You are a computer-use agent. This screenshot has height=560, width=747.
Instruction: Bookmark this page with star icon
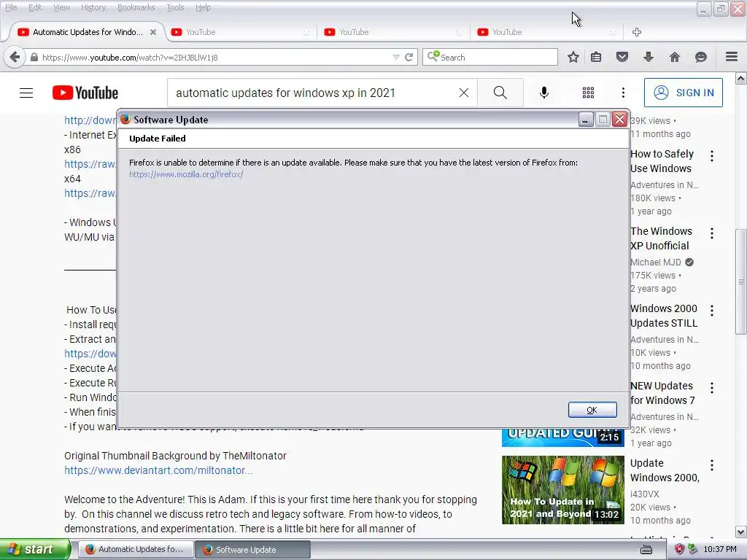coord(573,57)
